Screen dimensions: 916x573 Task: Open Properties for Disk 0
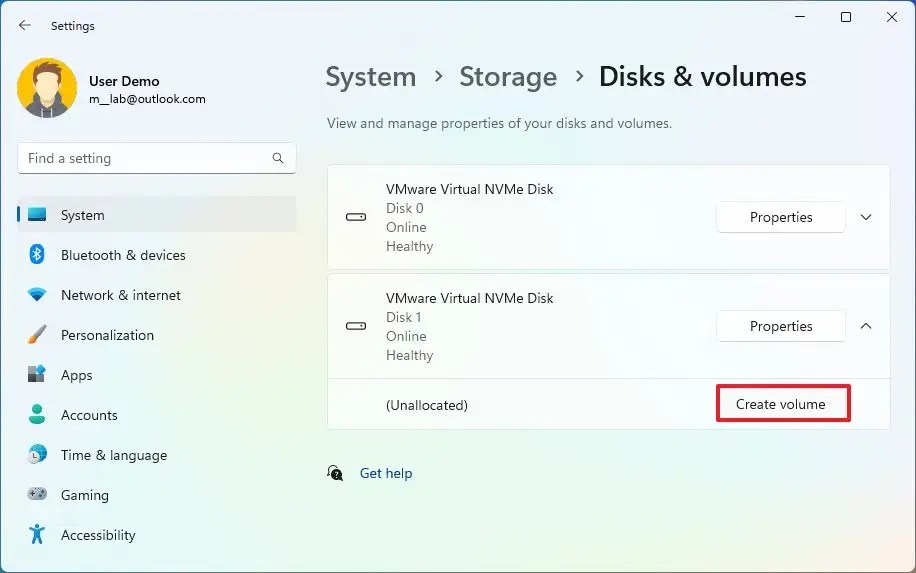coord(781,217)
